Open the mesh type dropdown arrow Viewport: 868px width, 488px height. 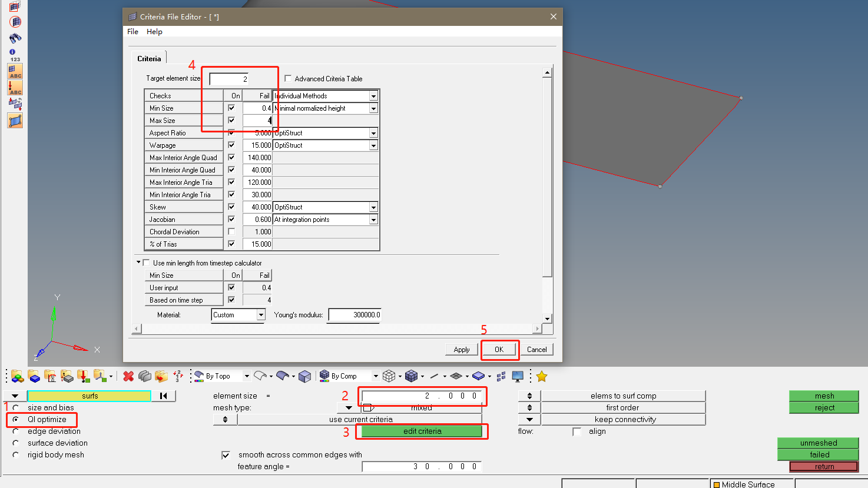[x=349, y=407]
